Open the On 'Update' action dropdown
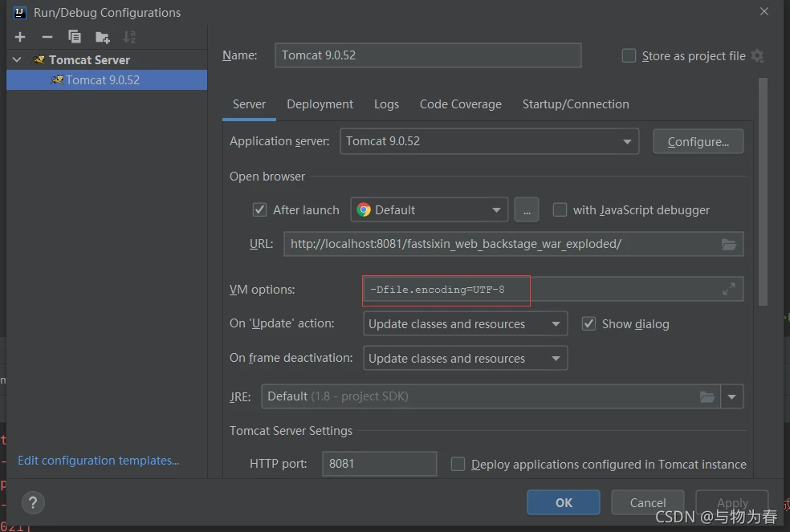Screen dimensions: 790x532 click(465, 323)
